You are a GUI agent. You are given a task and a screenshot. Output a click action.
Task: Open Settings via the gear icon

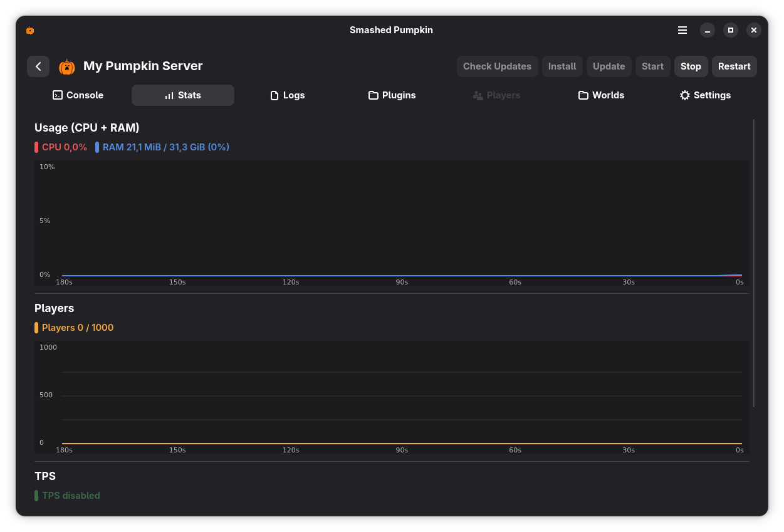[x=684, y=95]
